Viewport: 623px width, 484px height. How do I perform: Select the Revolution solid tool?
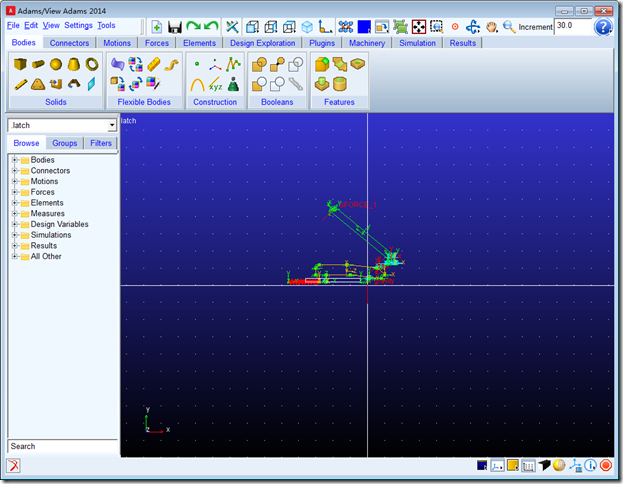pos(74,84)
